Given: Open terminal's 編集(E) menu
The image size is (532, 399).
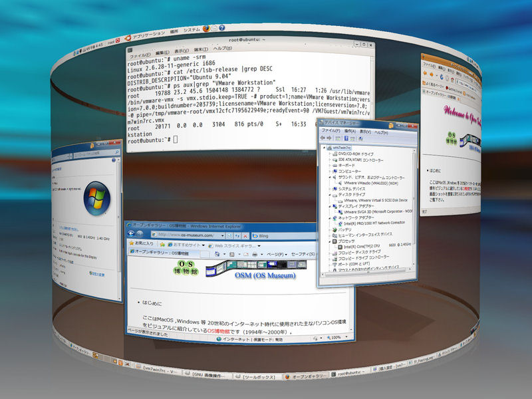Looking at the screenshot, I should pyautogui.click(x=162, y=53).
